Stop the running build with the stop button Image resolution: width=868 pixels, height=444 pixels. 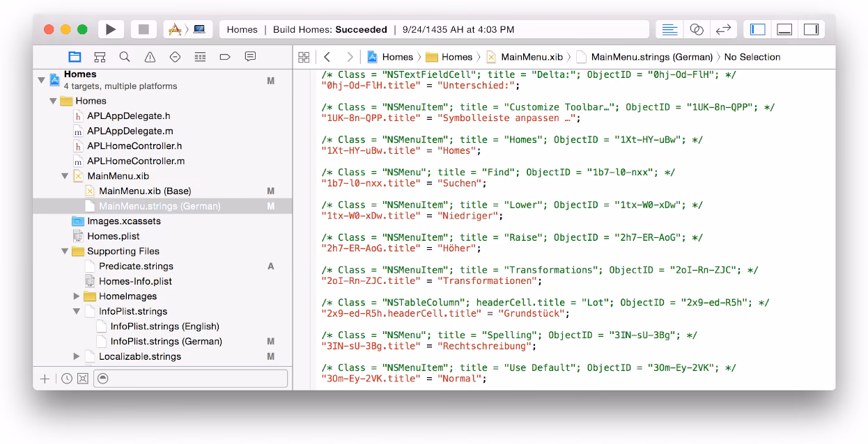click(x=144, y=29)
